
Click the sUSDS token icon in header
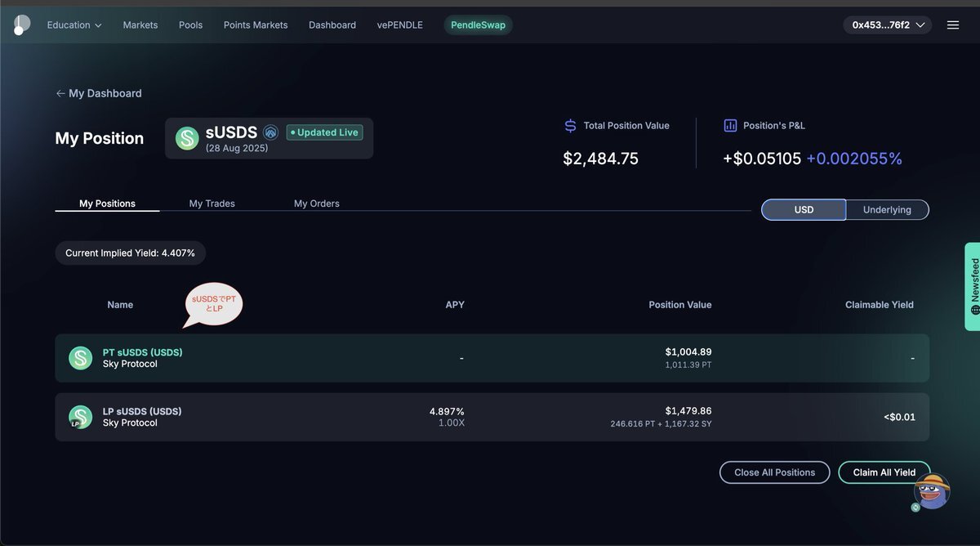pos(187,138)
